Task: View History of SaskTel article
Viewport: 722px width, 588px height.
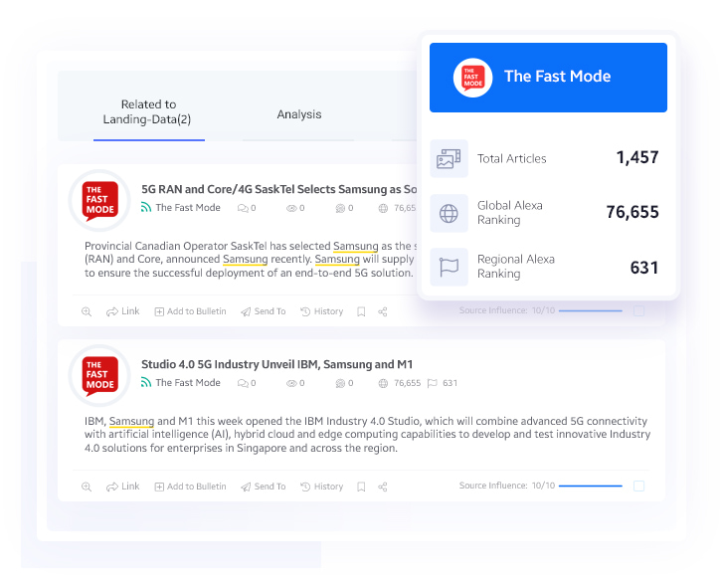Action: pos(322,311)
